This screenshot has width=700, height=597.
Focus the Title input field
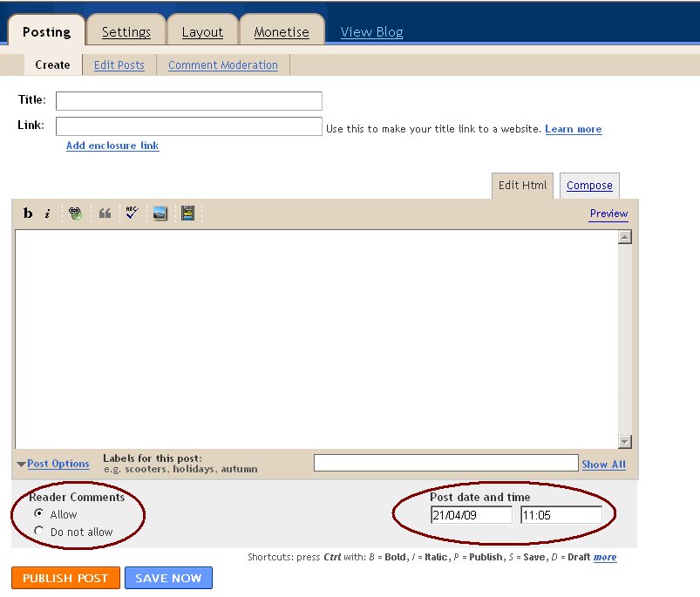coord(189,101)
